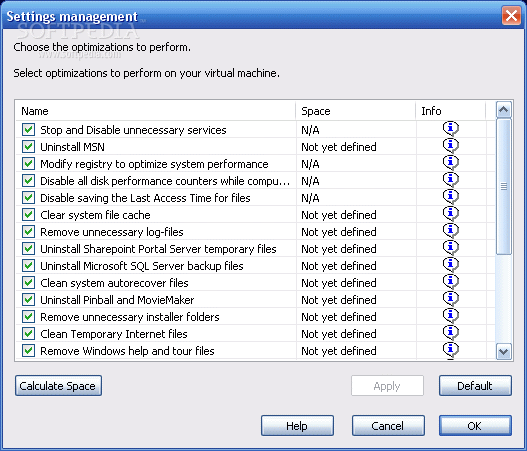Click the Calculate Space button
The image size is (527, 451).
click(x=58, y=386)
